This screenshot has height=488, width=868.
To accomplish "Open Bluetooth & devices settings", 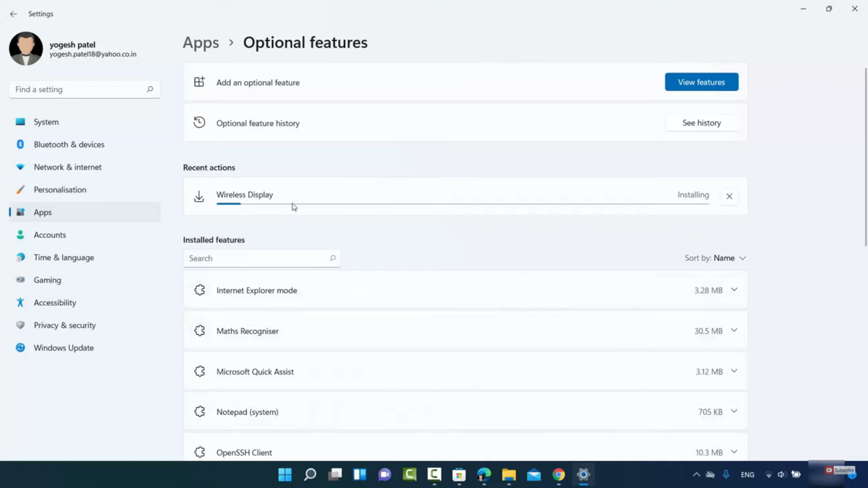I will click(x=85, y=145).
